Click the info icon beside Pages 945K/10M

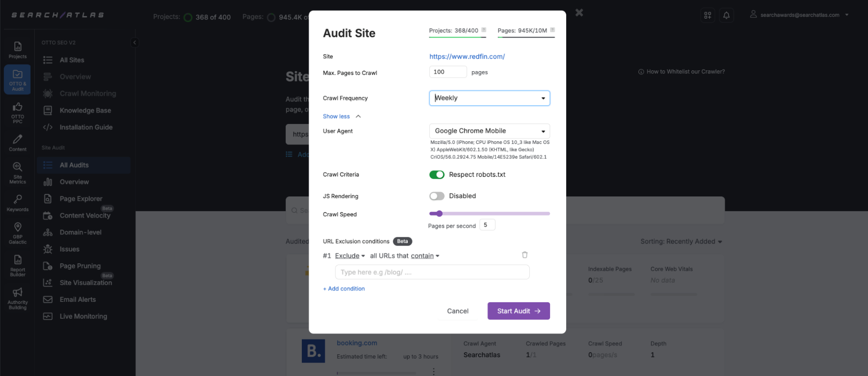[x=552, y=30]
